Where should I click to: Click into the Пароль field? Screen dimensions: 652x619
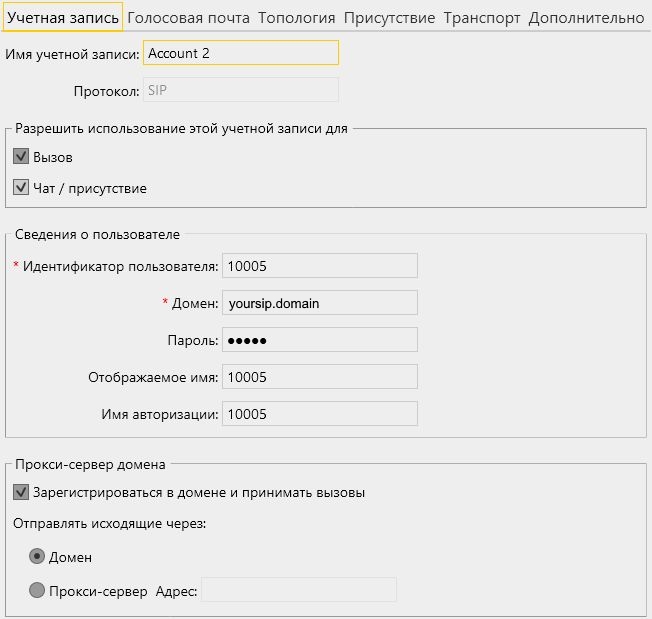coord(319,340)
